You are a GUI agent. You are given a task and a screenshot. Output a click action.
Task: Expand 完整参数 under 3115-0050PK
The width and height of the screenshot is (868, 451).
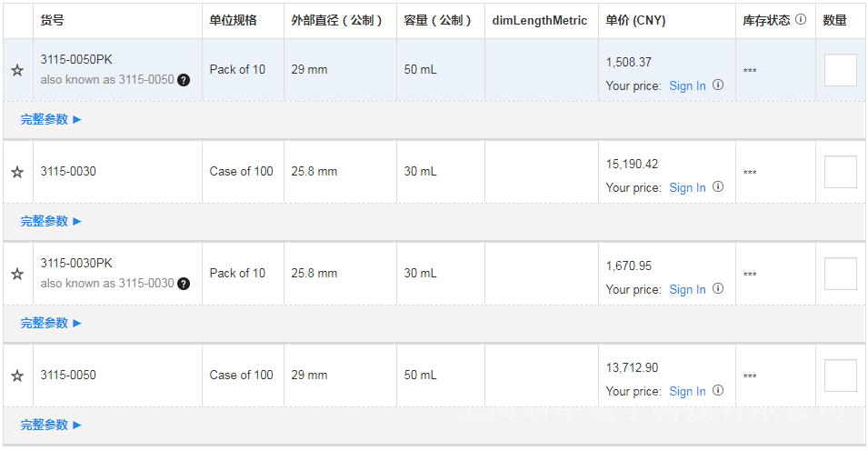point(51,119)
